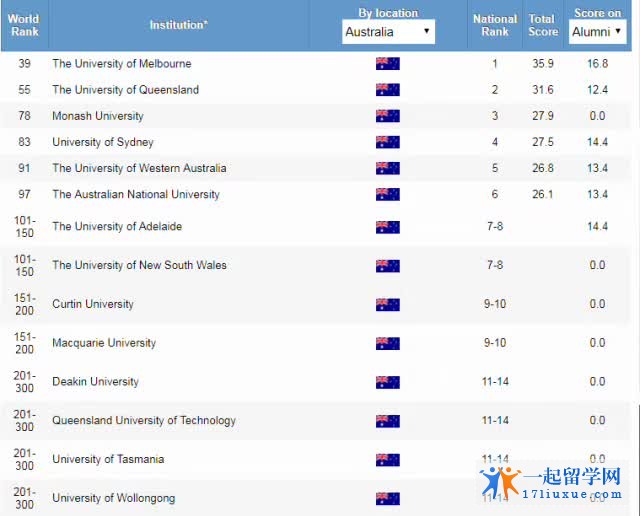Click the National Rank column header
The width and height of the screenshot is (640, 516).
coord(495,25)
